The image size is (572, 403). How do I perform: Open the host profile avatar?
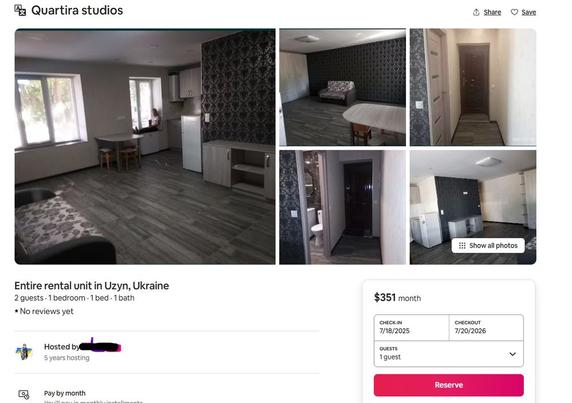pyautogui.click(x=24, y=352)
